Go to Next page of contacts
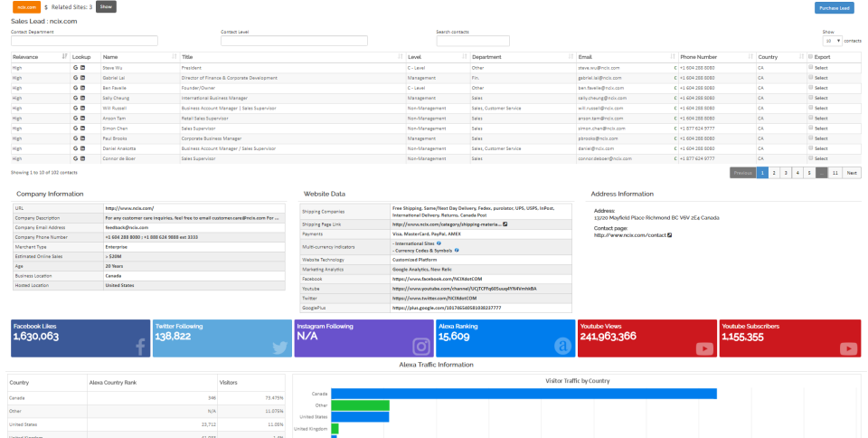The image size is (868, 438). (x=852, y=173)
